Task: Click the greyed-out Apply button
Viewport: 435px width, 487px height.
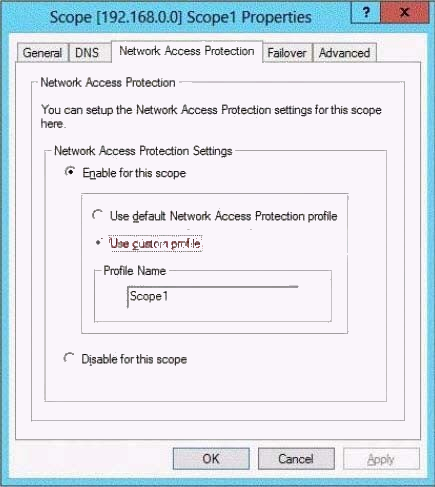Action: 381,459
